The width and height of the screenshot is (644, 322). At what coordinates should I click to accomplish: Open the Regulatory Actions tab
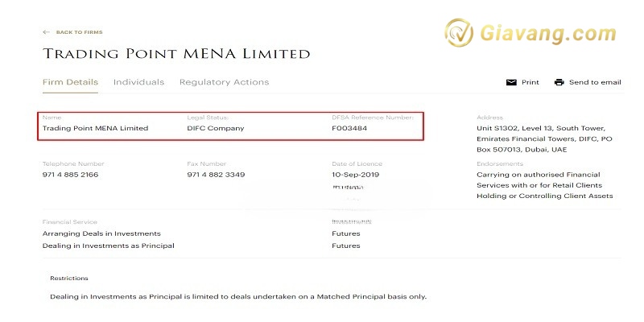[224, 82]
